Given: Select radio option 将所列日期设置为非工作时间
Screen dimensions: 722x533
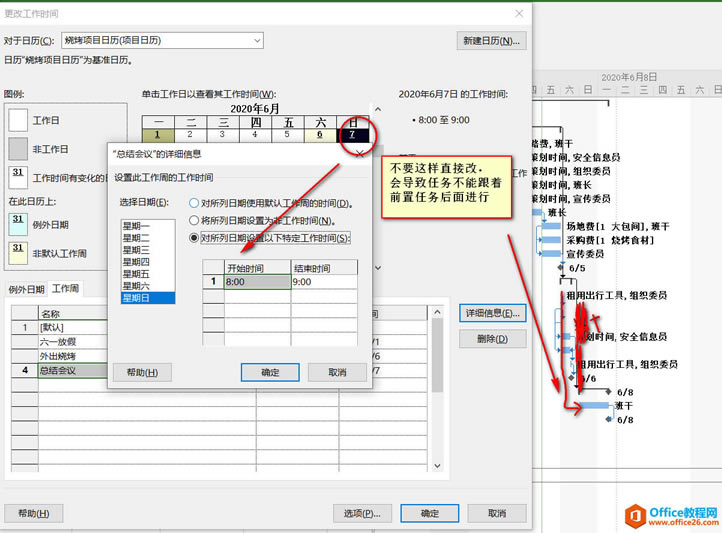Looking at the screenshot, I should pos(194,220).
